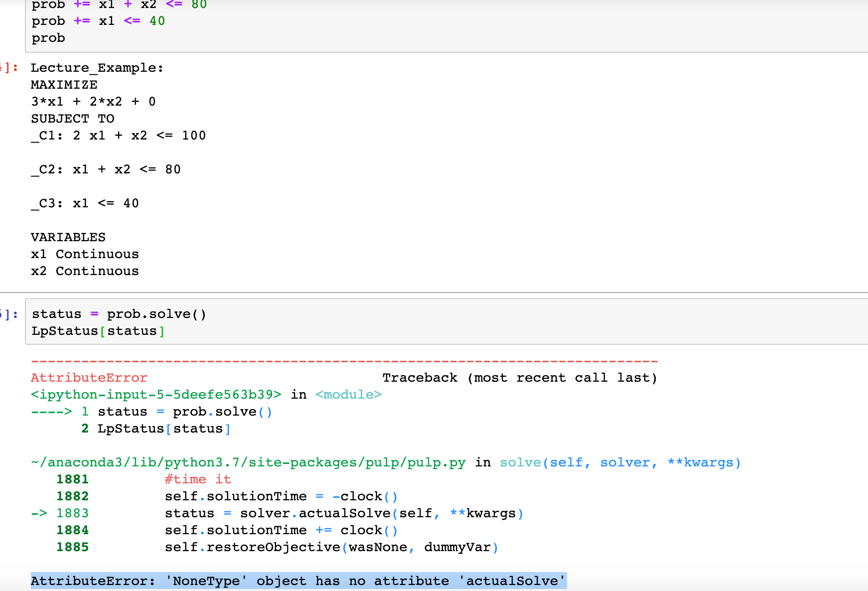
Task: Click 'Traceback (most recent call last)' text
Action: point(520,378)
